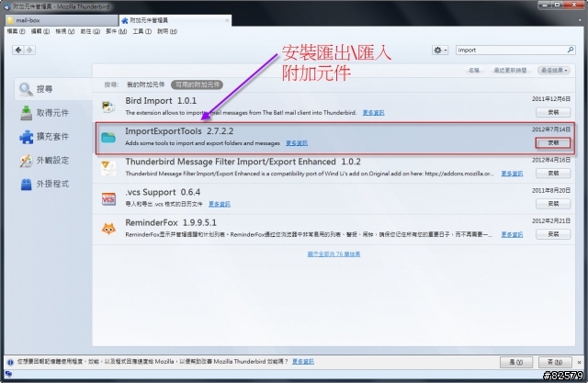Install the .vcs Support add-on
This screenshot has height=383, width=588.
(x=553, y=204)
